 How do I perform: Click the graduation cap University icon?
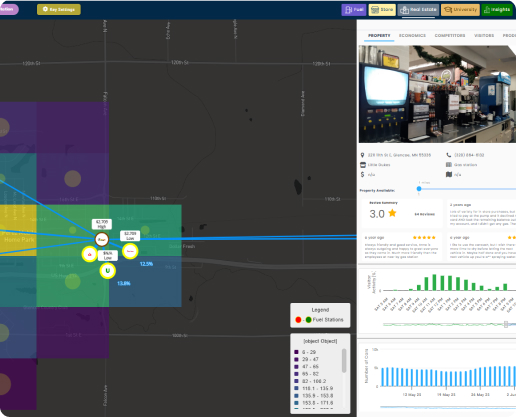[447, 10]
